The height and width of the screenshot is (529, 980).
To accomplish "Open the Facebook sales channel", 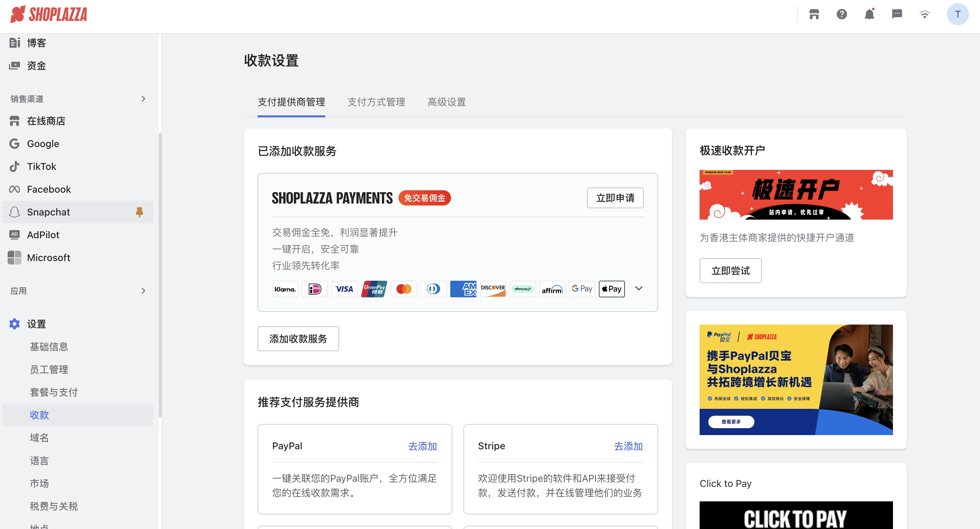I will point(49,189).
